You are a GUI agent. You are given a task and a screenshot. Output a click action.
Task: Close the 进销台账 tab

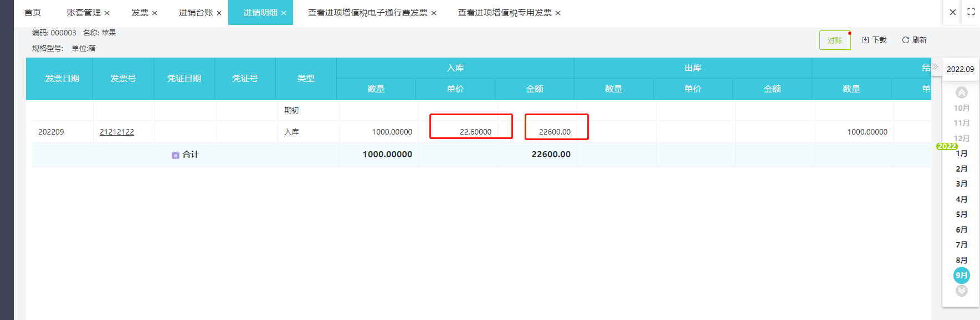tap(219, 13)
